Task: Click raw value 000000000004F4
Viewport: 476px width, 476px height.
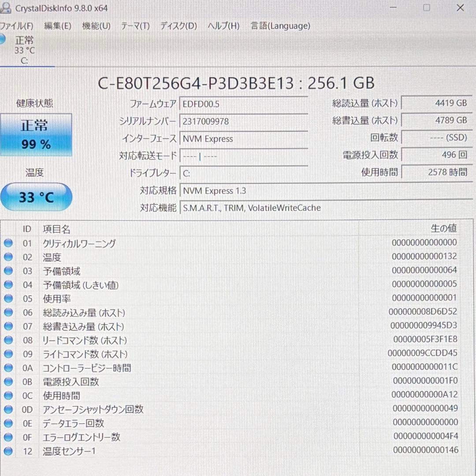Action: [426, 436]
